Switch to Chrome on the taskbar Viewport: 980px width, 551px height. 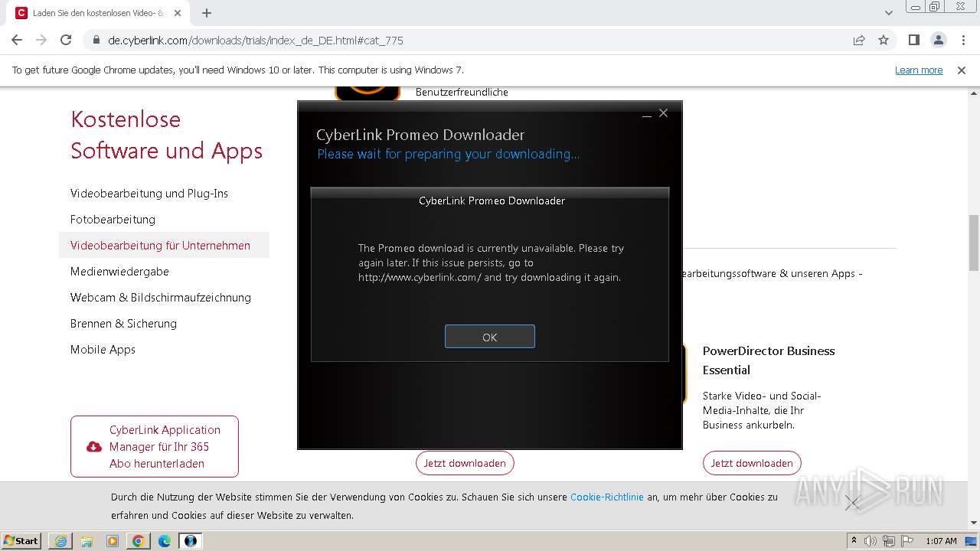point(139,540)
